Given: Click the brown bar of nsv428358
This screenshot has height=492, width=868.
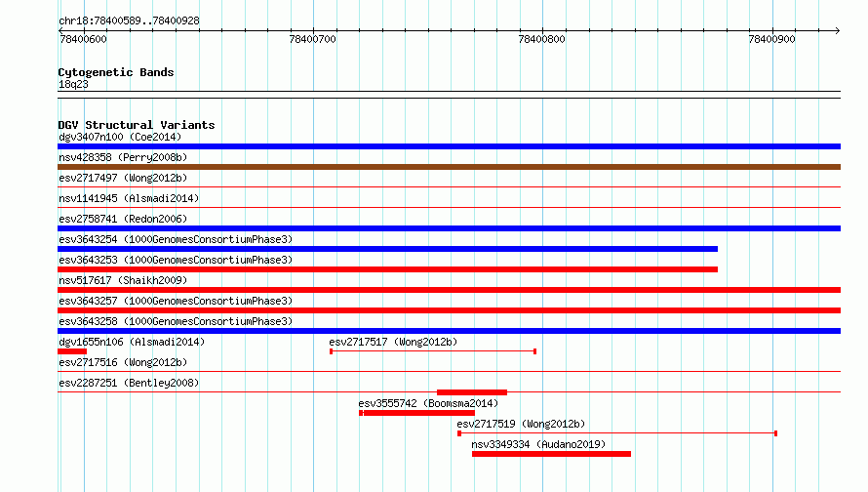Looking at the screenshot, I should pyautogui.click(x=449, y=167).
